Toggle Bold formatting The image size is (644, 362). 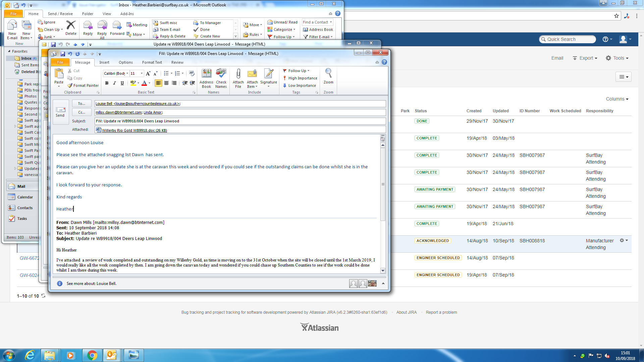107,83
